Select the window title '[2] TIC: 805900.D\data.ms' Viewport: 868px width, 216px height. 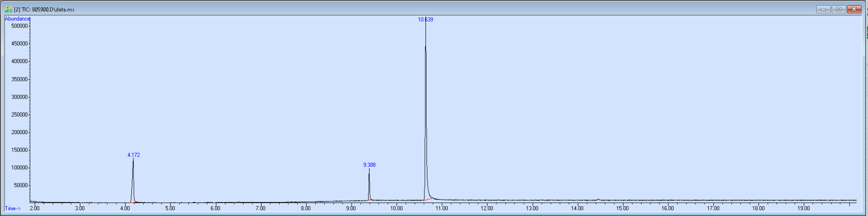(x=44, y=10)
